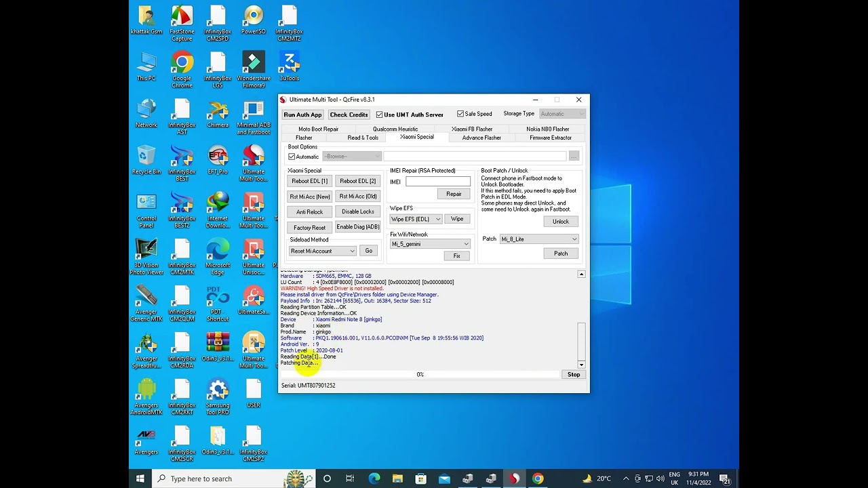868x488 pixels.
Task: Open PowerISO desktop shortcut
Action: (x=254, y=20)
